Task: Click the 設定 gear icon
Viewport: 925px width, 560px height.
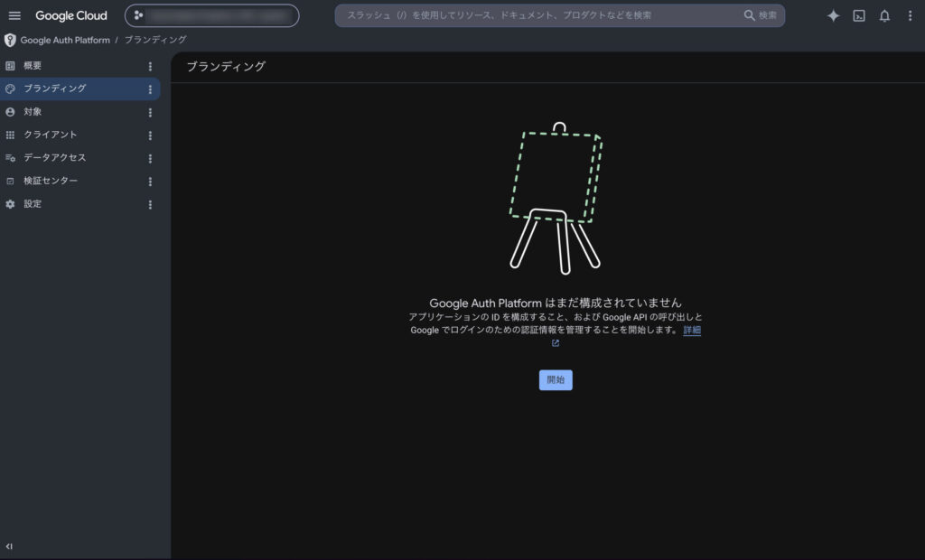Action: (x=10, y=204)
